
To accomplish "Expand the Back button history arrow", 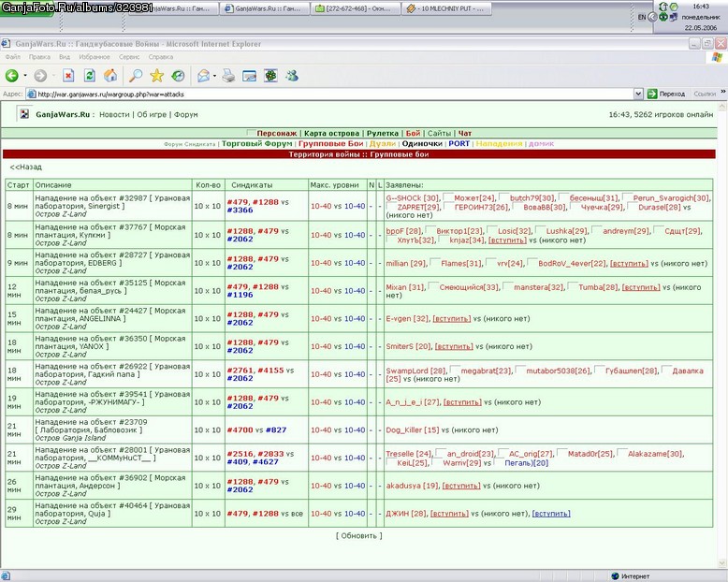I will [25, 76].
